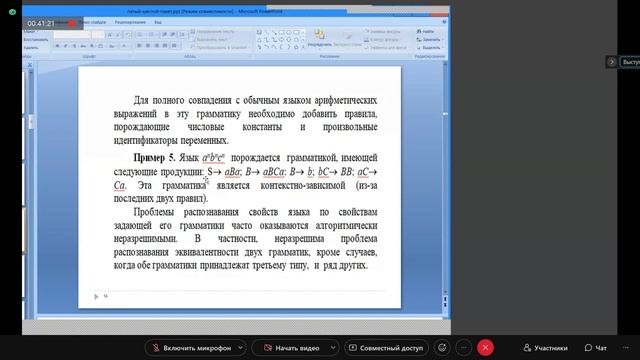Viewport: 640px width, 360px height.
Task: Click green meeting info icon
Action: click(12, 12)
